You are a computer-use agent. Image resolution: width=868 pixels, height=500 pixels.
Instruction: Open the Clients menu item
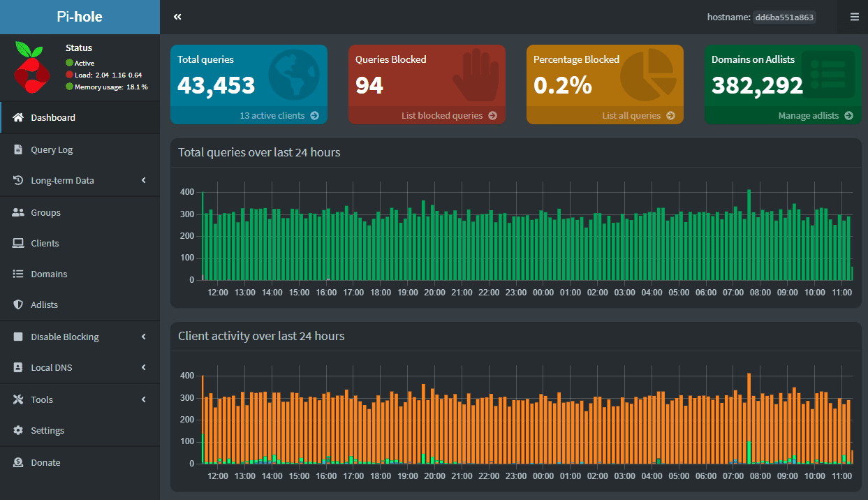[45, 243]
